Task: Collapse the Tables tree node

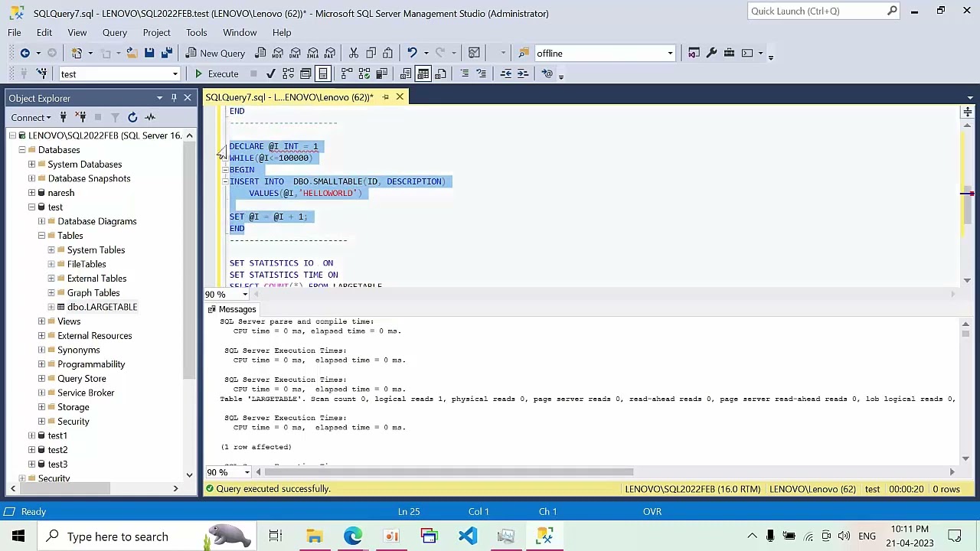Action: pos(41,236)
